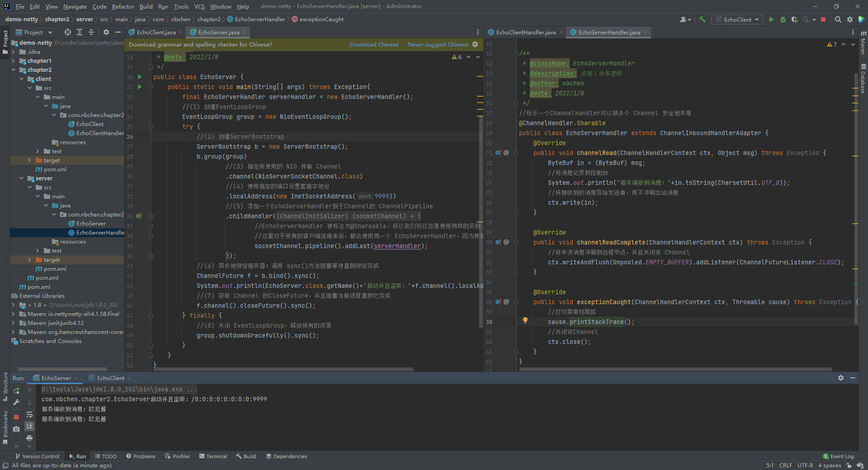This screenshot has height=470, width=868.
Task: Click the Never suggest Chinese link
Action: [x=438, y=44]
